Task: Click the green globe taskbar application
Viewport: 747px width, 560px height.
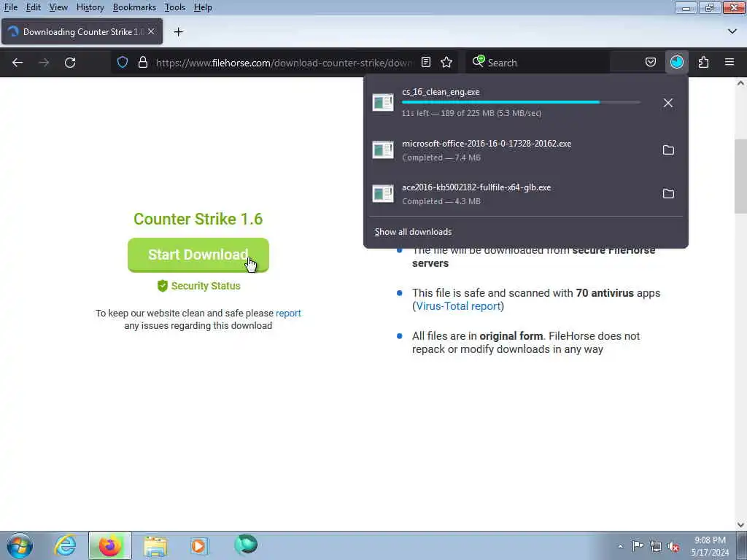Action: pyautogui.click(x=246, y=545)
